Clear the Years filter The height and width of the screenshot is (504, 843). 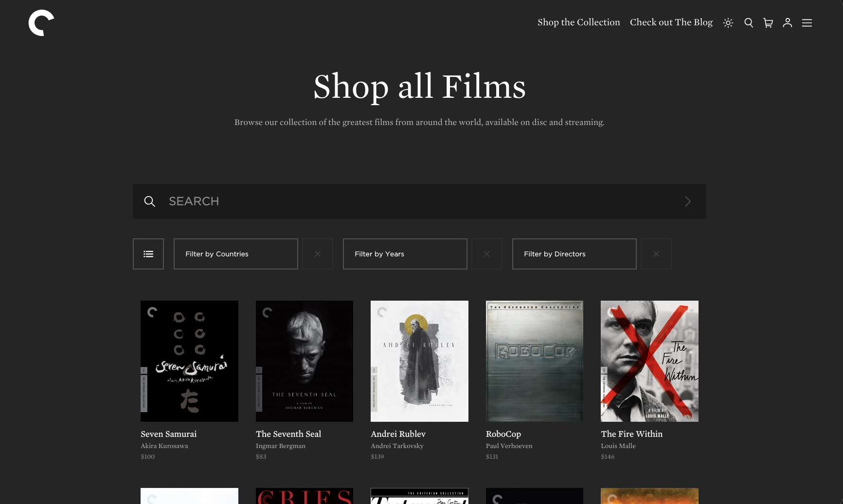pos(487,254)
